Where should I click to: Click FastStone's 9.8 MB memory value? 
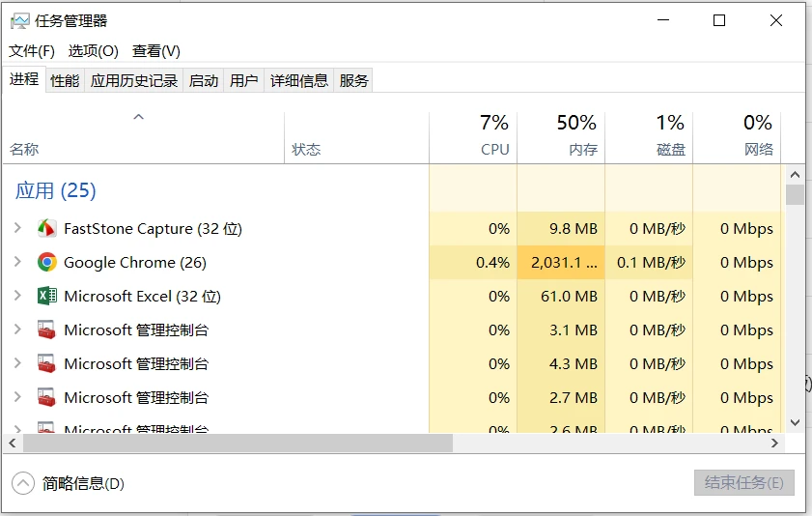(x=574, y=228)
